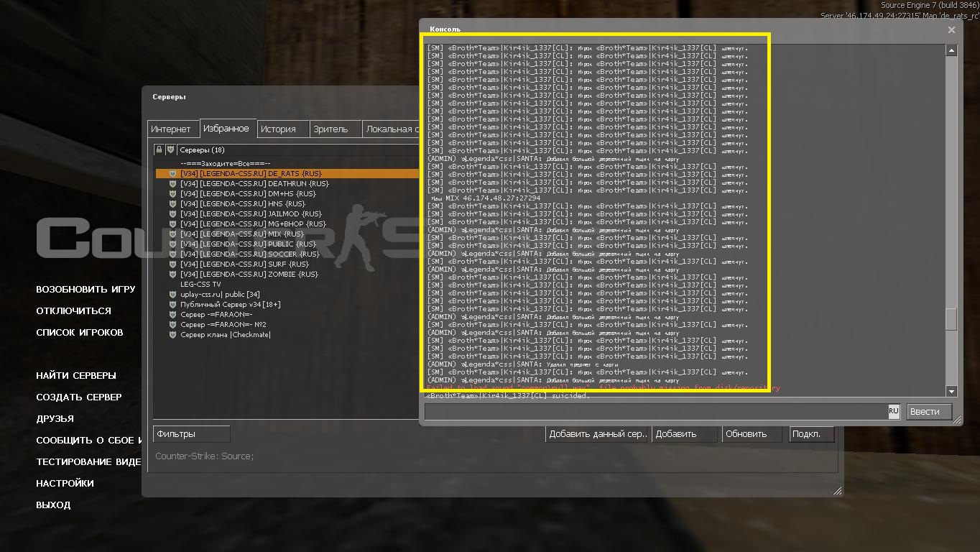
Task: Click ОТКЛЮЧИТЬСЯ in the main menu
Action: [73, 310]
